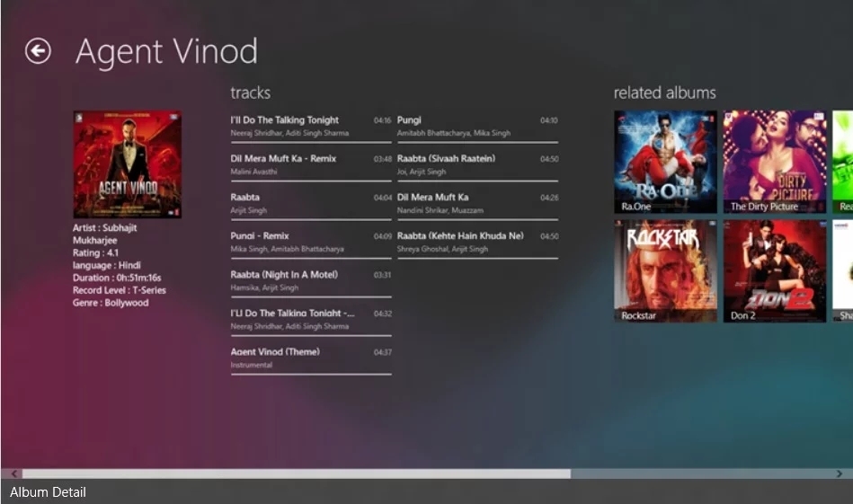Open the Agent Vinod album cover art
This screenshot has height=504, width=853.
pyautogui.click(x=128, y=164)
